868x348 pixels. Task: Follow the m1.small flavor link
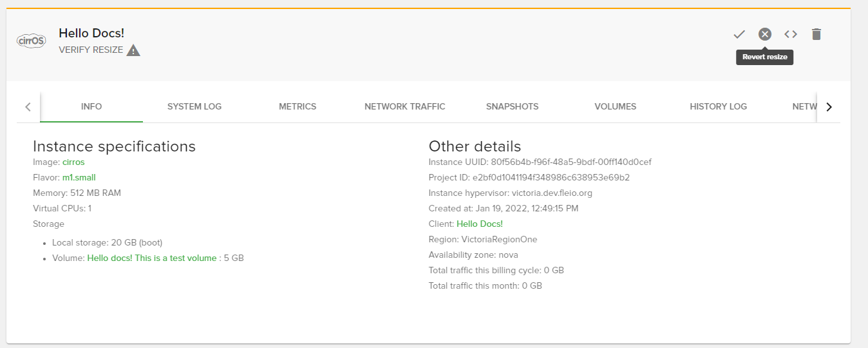79,177
